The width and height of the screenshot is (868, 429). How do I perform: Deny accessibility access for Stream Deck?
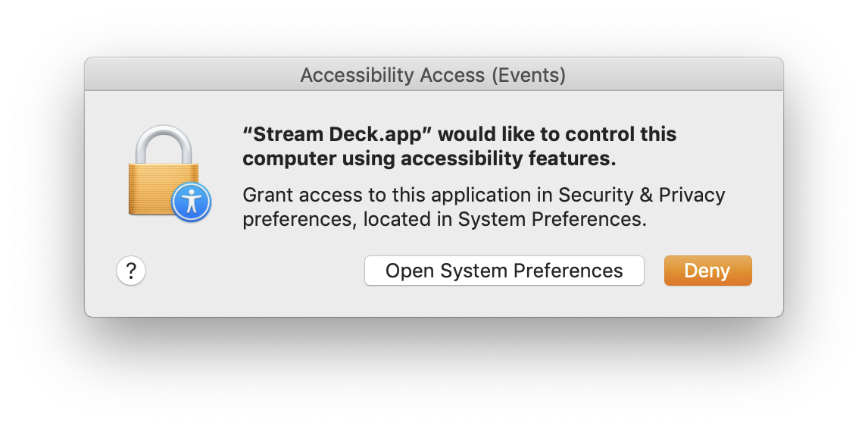tap(707, 271)
